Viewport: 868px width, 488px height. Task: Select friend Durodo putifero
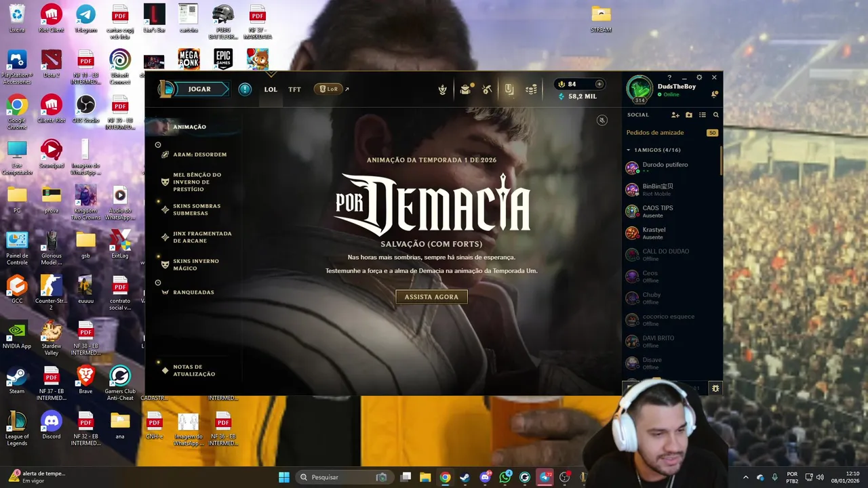[671, 167]
